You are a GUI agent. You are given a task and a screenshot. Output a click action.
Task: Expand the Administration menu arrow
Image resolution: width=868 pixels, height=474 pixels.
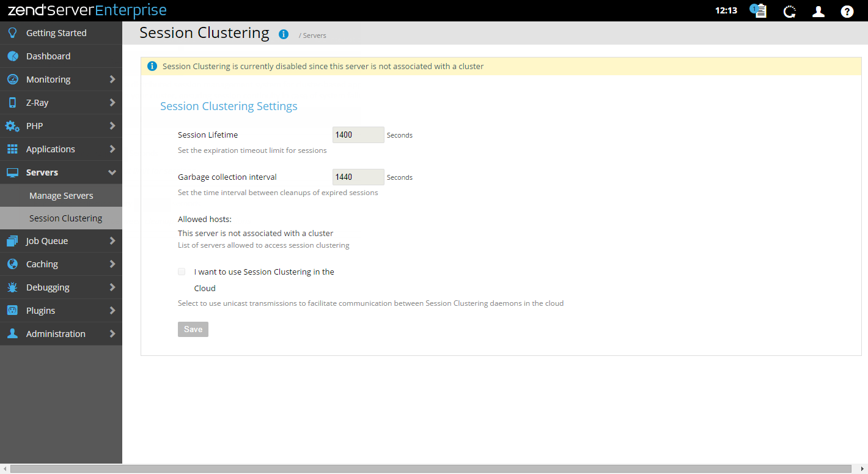(x=112, y=334)
